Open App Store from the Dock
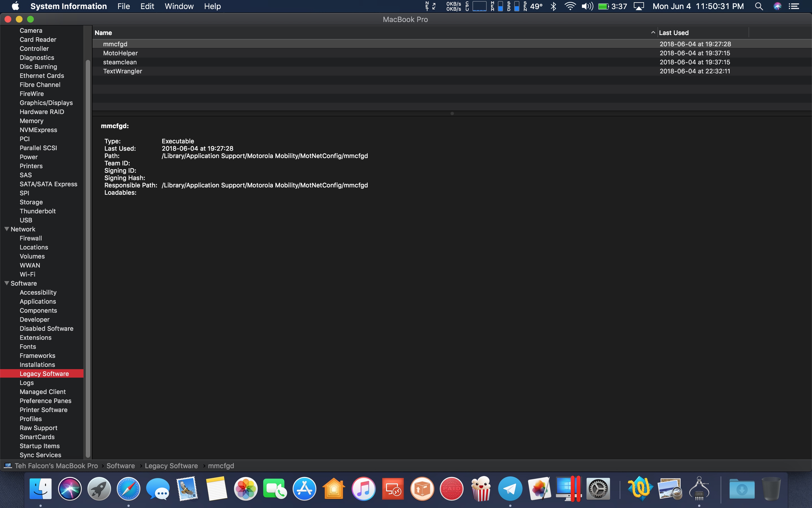 [x=305, y=489]
